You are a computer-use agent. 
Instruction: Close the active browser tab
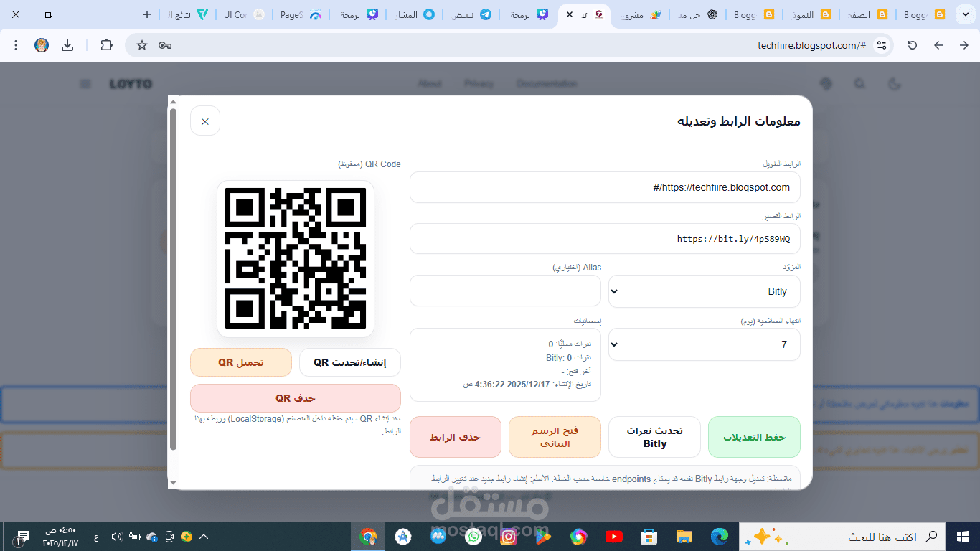[x=570, y=14]
